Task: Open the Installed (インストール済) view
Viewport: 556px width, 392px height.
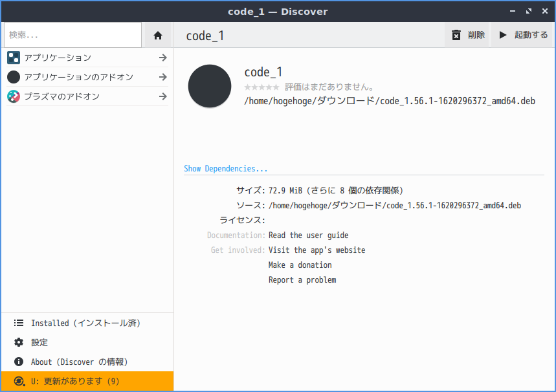Action: click(87, 323)
